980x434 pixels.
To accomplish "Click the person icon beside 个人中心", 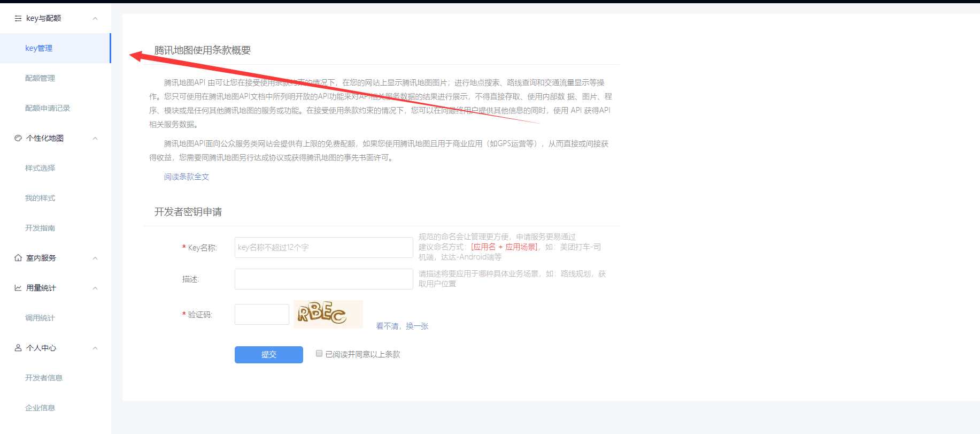I will [18, 348].
